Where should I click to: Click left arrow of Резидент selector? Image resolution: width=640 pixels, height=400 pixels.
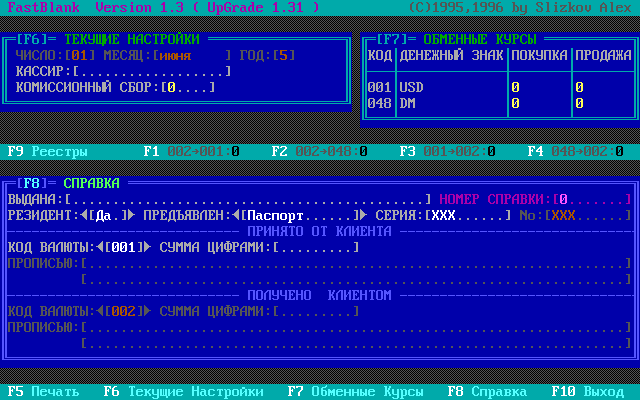[83, 215]
